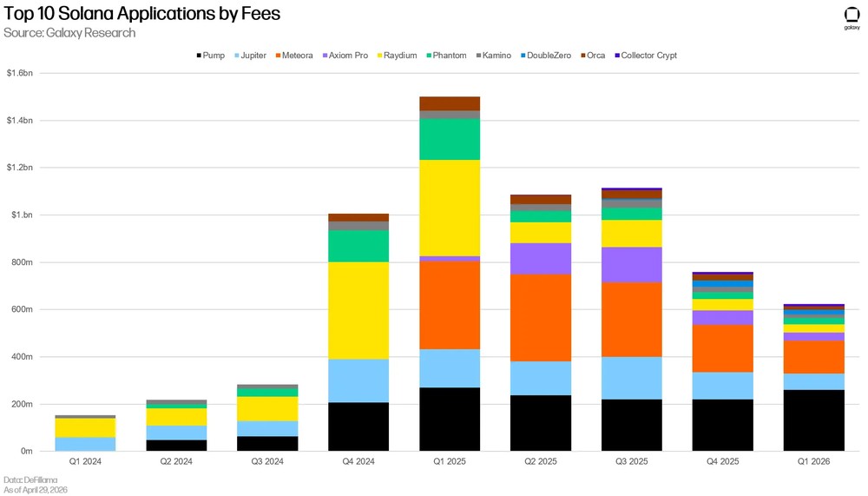Toggle the Axiom Pro legend item
This screenshot has width=868, height=496.
pyautogui.click(x=345, y=56)
